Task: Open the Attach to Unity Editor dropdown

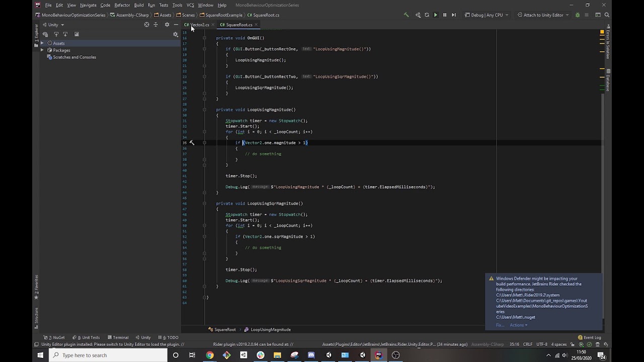Action: tap(543, 15)
